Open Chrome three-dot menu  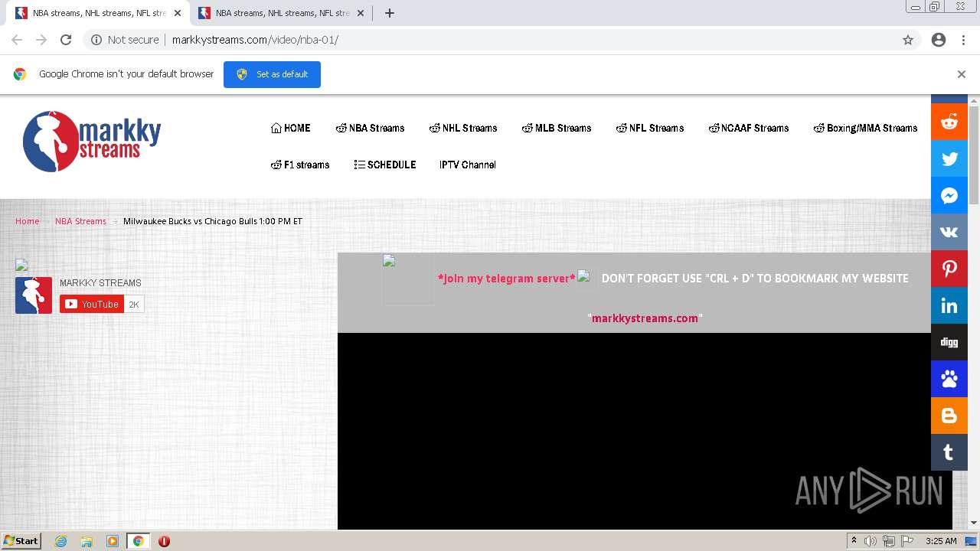(963, 40)
